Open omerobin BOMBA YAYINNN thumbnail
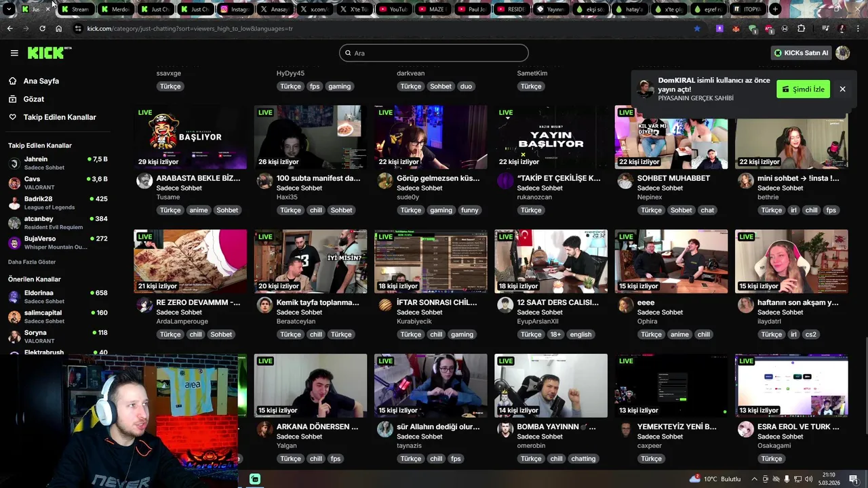This screenshot has width=868, height=488. [x=551, y=386]
